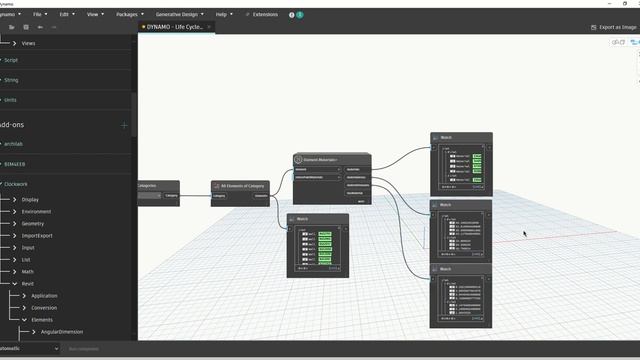This screenshot has width=640, height=360.
Task: Click the Element.Materials node icon
Action: point(298,160)
